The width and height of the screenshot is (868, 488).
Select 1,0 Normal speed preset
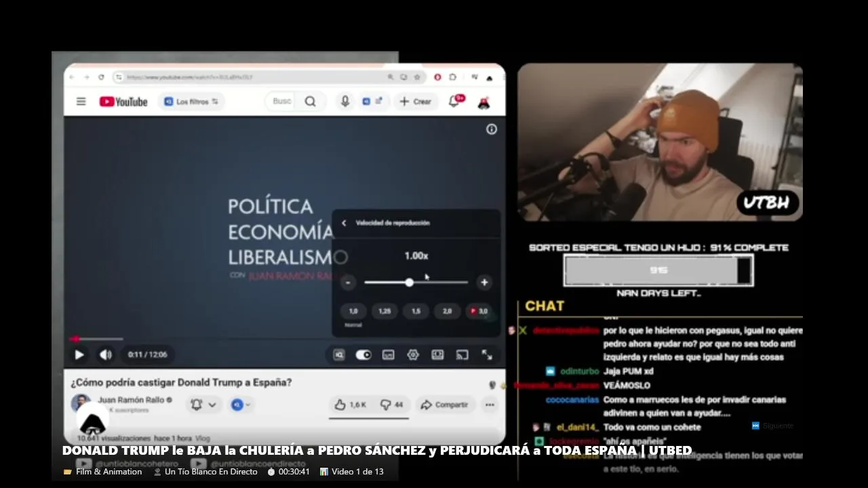pyautogui.click(x=353, y=311)
